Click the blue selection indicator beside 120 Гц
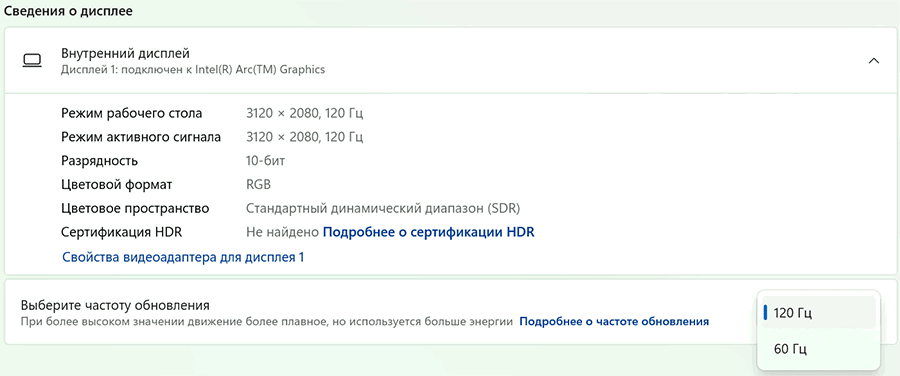Viewport: 900px width, 376px height. click(766, 313)
